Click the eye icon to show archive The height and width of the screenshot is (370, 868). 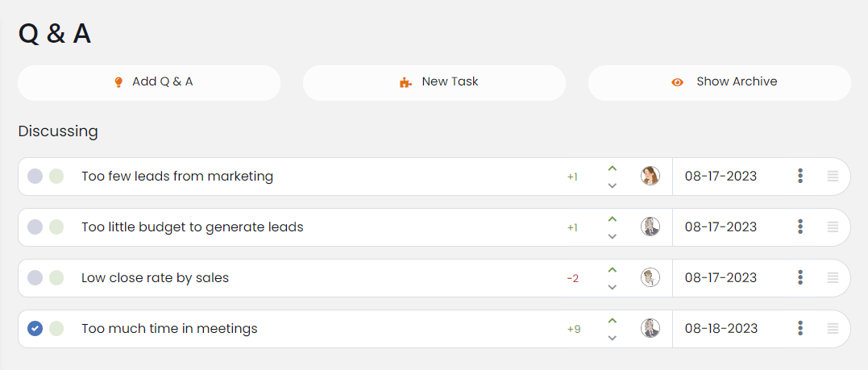pyautogui.click(x=677, y=82)
